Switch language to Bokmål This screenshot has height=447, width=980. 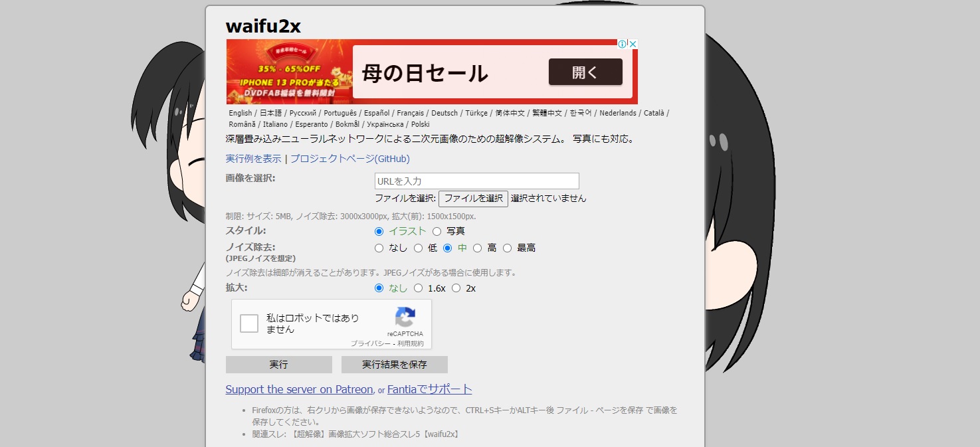pos(347,124)
